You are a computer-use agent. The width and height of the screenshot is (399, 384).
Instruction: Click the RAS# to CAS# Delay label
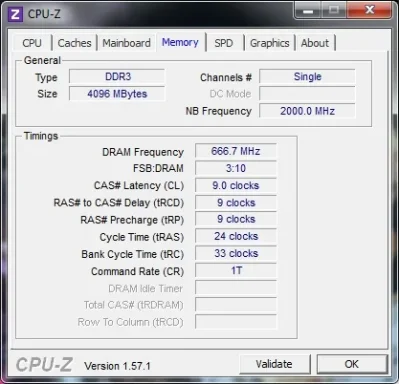click(x=119, y=203)
